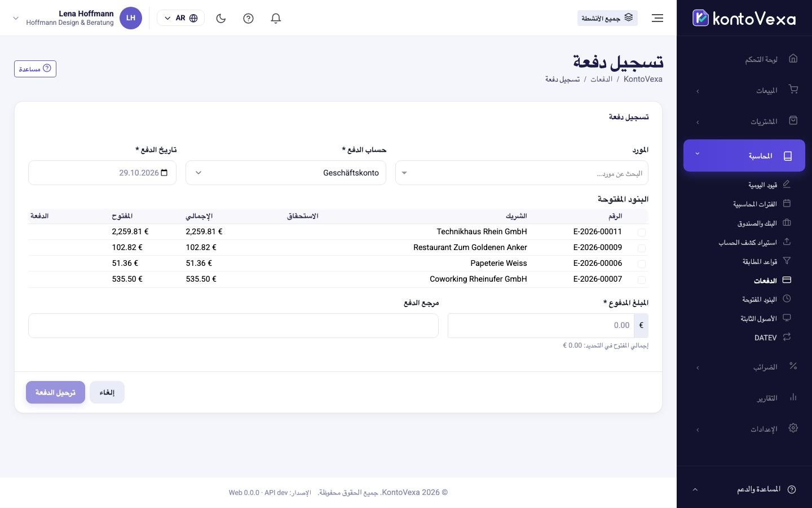This screenshot has width=812, height=508.
Task: Select checkbox for E-2026-00009
Action: point(642,248)
